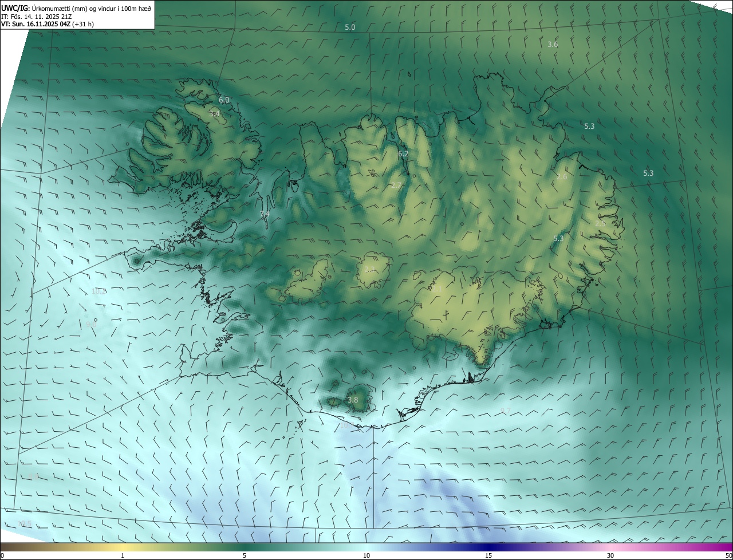Click the '30' tick on the color scale
The image size is (733, 560).
(610, 555)
